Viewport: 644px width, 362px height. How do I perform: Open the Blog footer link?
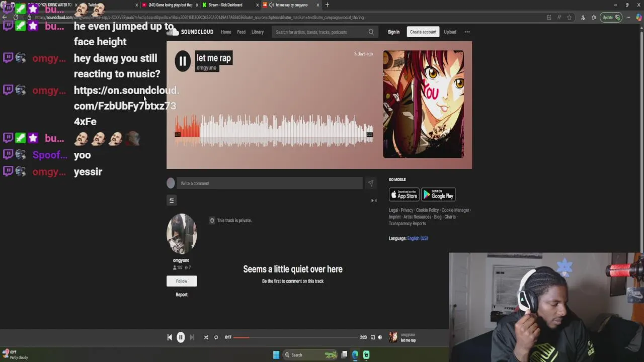coord(438,217)
